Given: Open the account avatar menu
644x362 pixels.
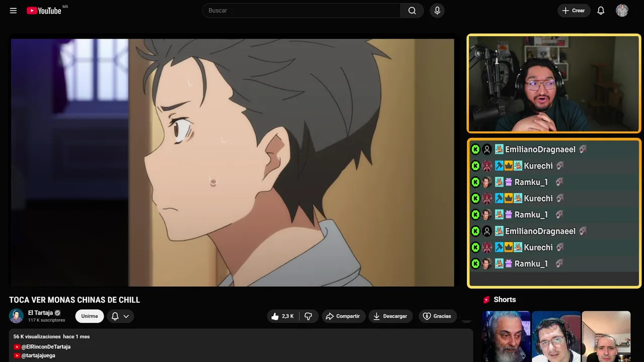Looking at the screenshot, I should pyautogui.click(x=622, y=11).
